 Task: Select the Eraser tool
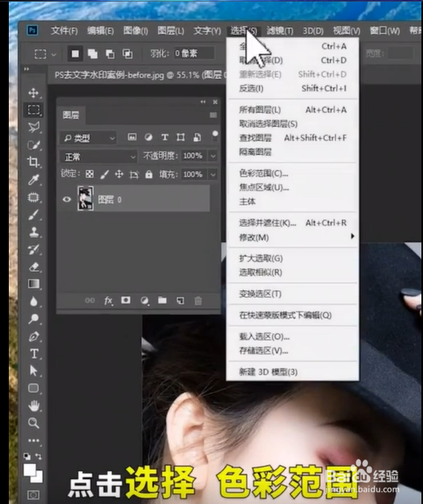point(34,267)
